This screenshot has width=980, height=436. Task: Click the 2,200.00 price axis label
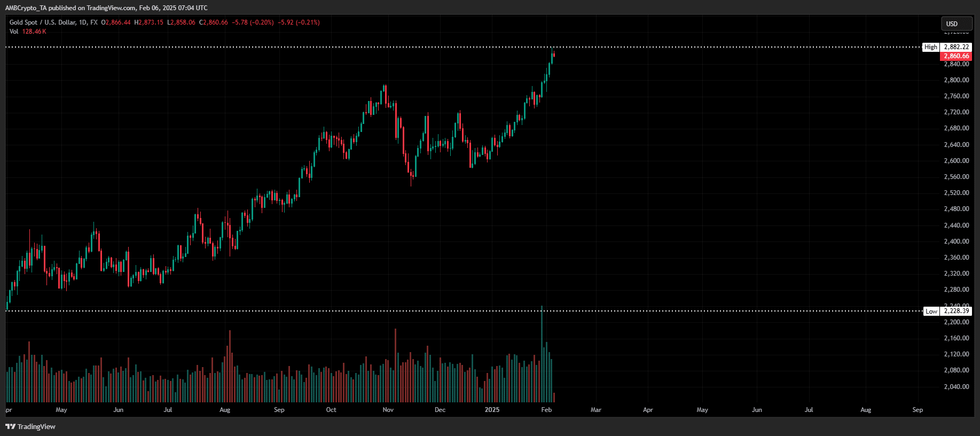pos(957,322)
